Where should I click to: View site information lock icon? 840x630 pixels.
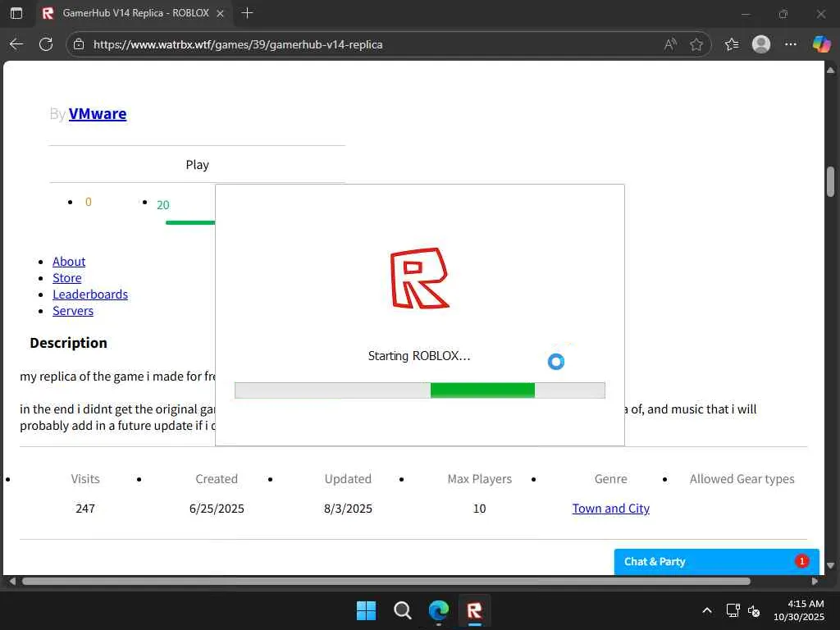(x=79, y=44)
